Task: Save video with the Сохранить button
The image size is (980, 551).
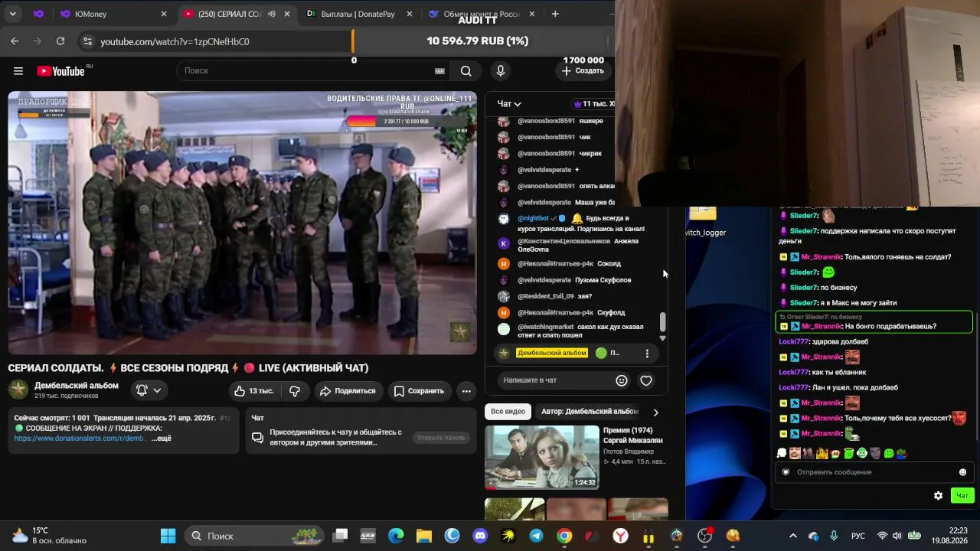Action: [419, 391]
